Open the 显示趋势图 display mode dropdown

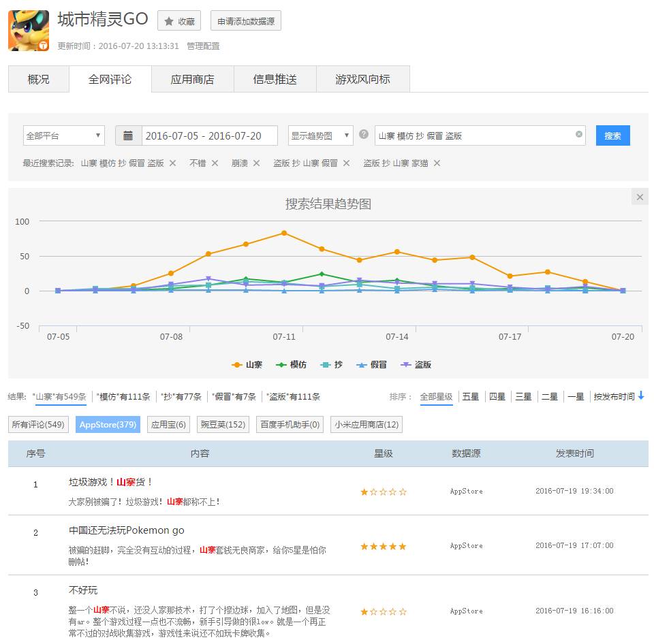[320, 135]
